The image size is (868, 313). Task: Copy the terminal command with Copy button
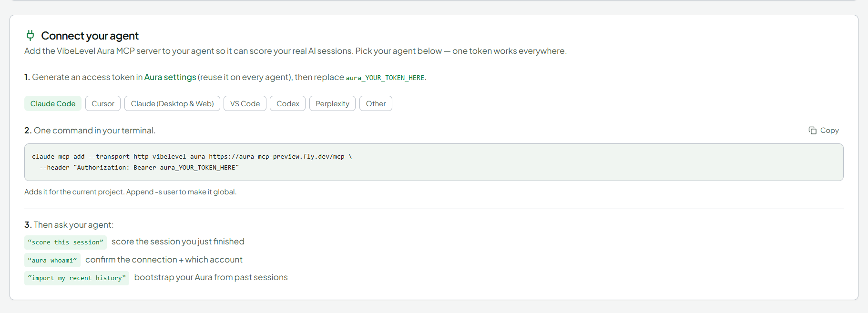(823, 131)
